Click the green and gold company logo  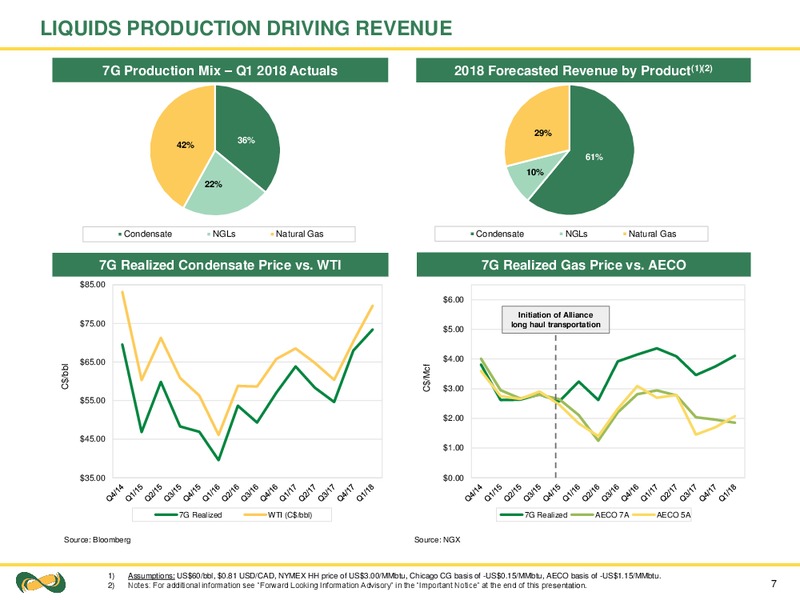point(41,583)
